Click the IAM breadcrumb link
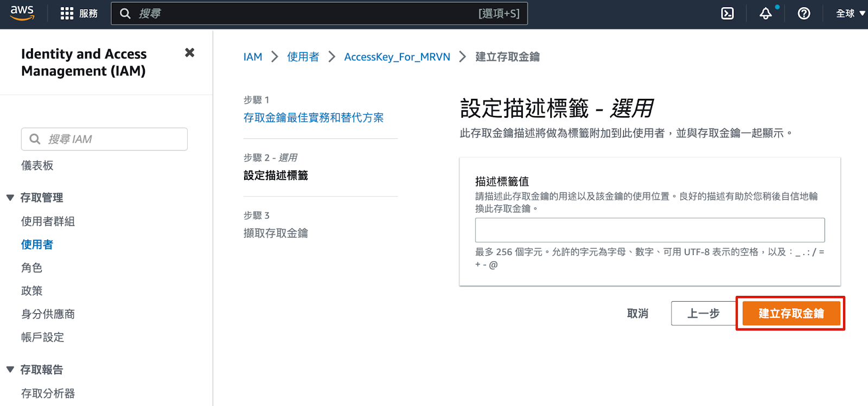This screenshot has height=406, width=868. pyautogui.click(x=252, y=57)
